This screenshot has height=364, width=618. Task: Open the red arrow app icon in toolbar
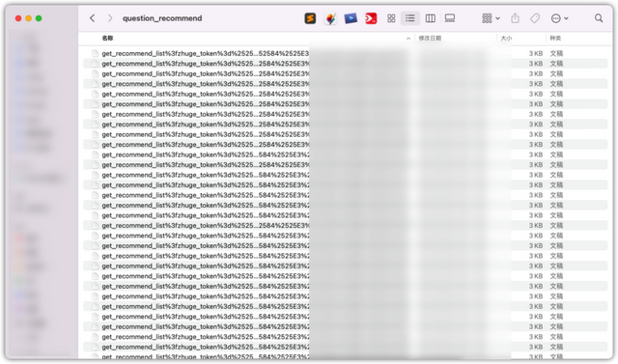pos(371,18)
